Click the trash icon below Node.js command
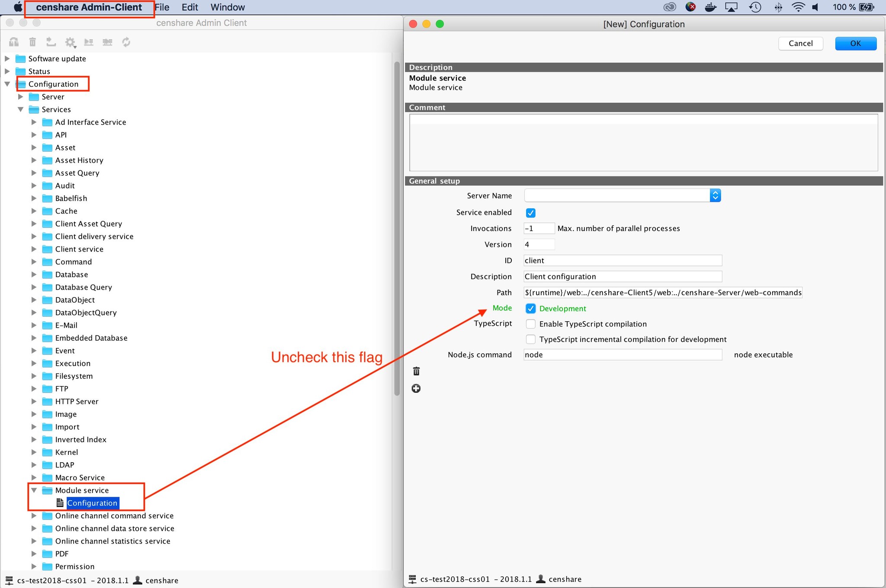 (x=416, y=371)
